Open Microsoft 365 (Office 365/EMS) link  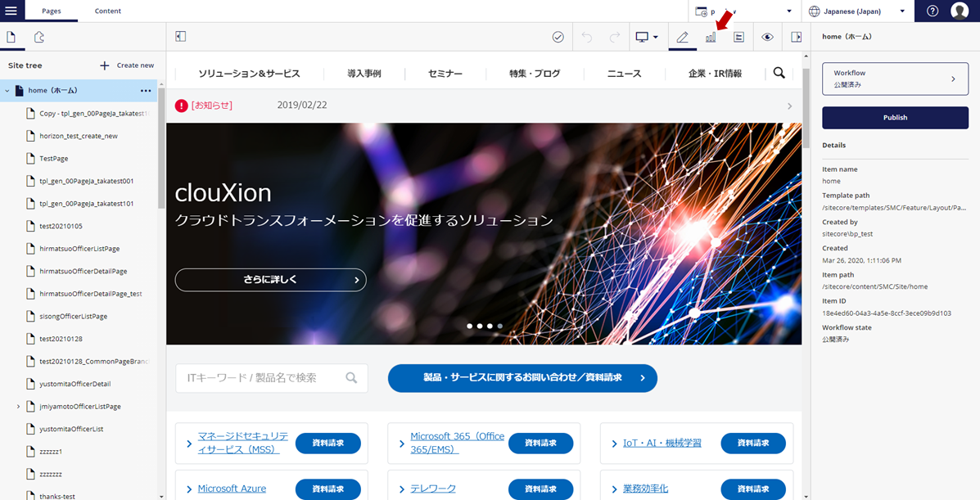(458, 443)
